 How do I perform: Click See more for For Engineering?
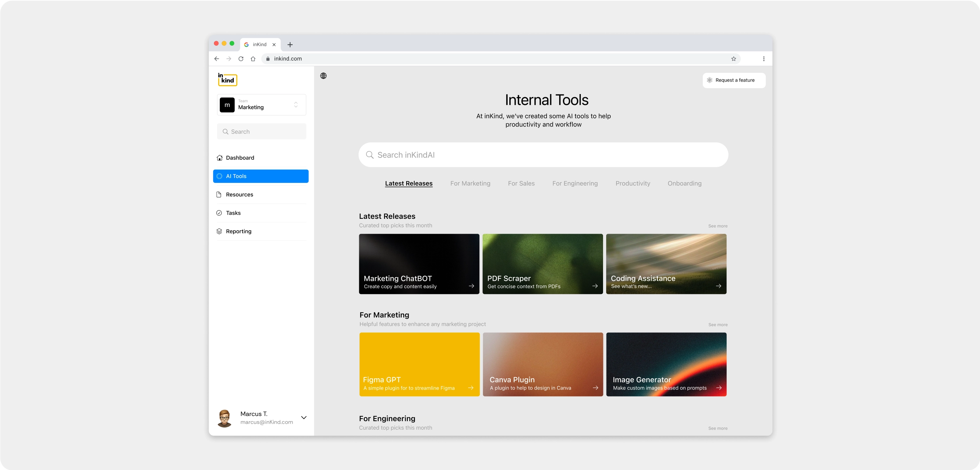(718, 428)
